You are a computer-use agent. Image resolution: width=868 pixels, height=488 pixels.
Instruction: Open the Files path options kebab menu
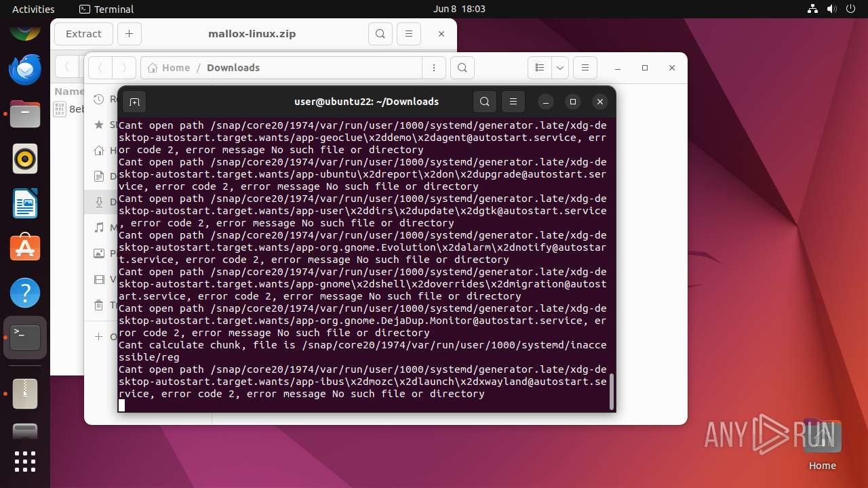[433, 68]
